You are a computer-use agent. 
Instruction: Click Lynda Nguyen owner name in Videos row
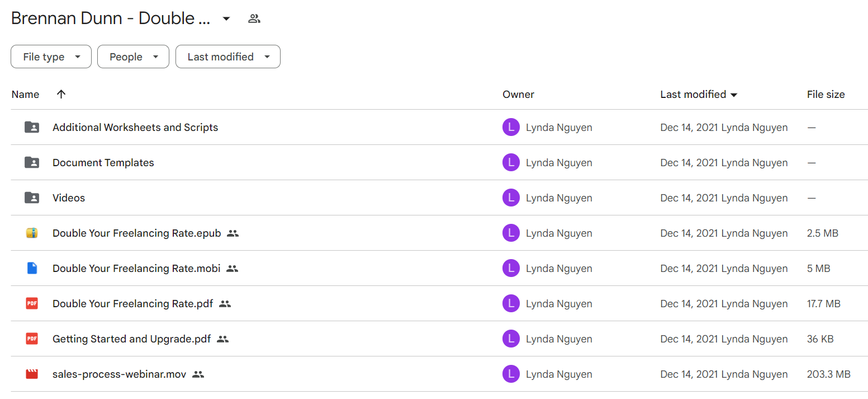click(x=559, y=198)
